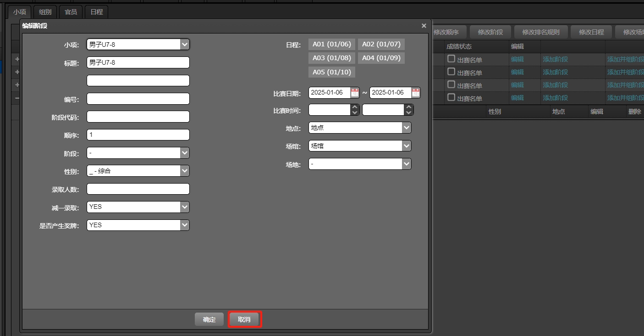Viewport: 644px width, 336px height.
Task: Click the 确定 button to confirm
Action: point(209,319)
